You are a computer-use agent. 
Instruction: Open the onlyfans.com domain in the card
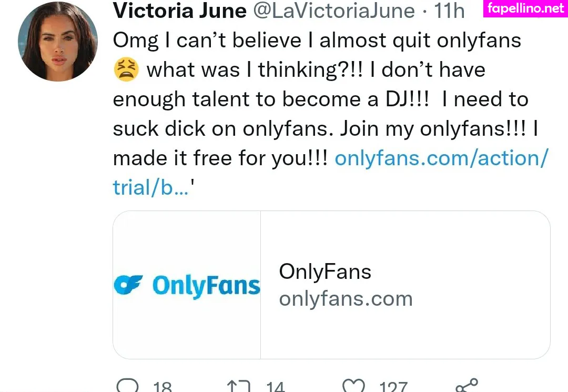pos(346,299)
